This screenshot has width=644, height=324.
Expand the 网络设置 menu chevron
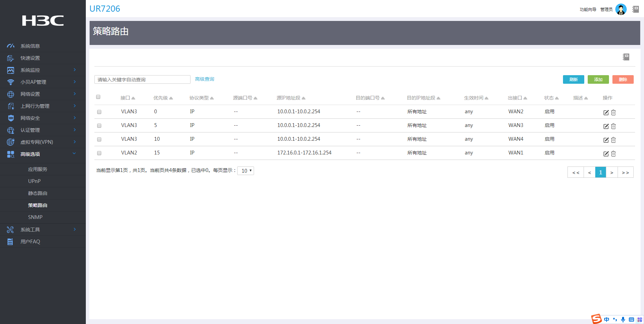(x=74, y=94)
